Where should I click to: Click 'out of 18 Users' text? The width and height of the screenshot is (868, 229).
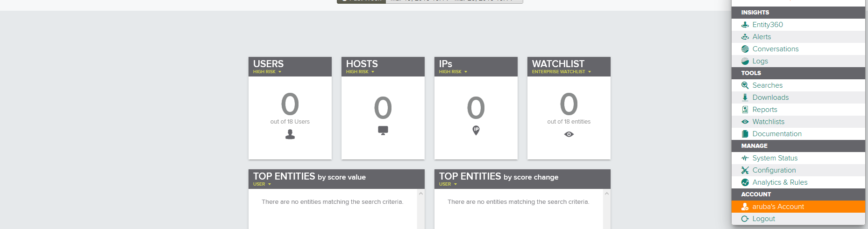click(x=290, y=122)
